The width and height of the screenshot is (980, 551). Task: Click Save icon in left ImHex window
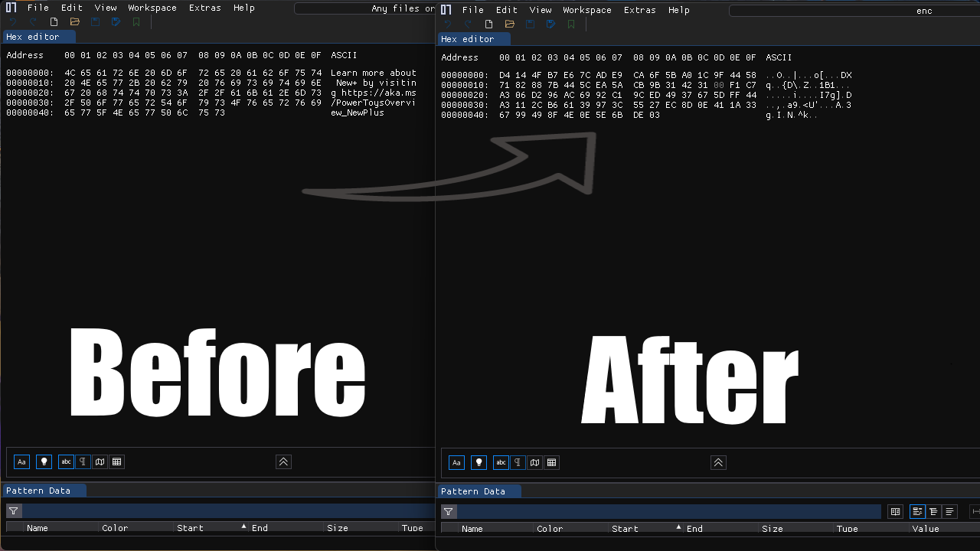tap(95, 22)
